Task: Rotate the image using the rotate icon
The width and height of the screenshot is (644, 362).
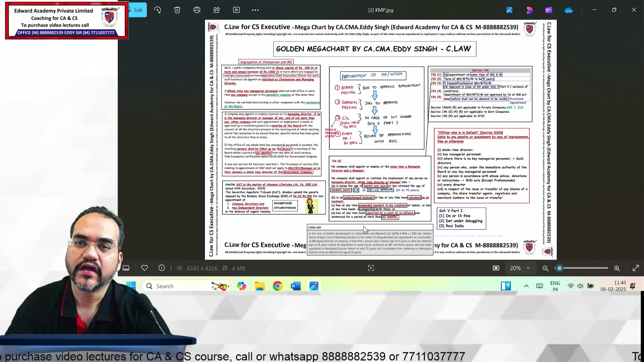Action: [158, 10]
